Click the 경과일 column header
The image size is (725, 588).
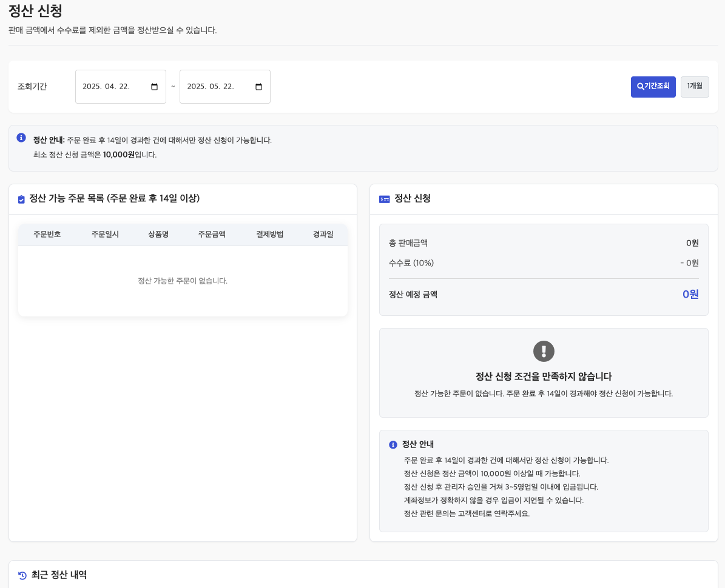(x=323, y=234)
